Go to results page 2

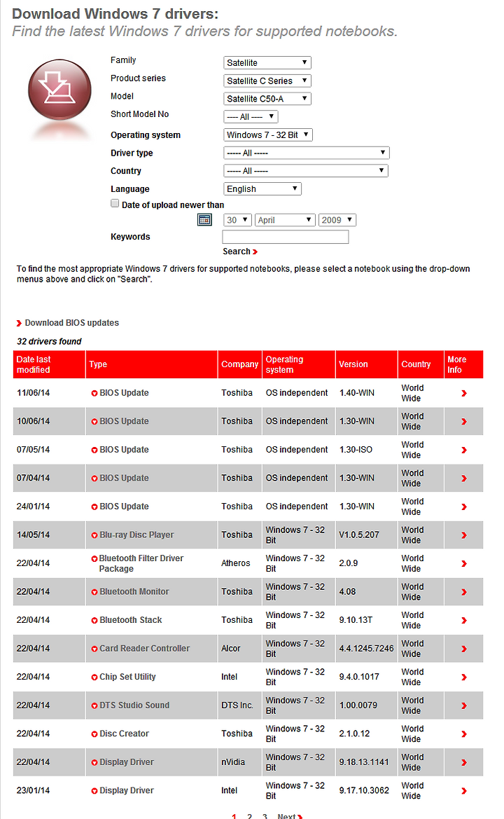coord(249,816)
